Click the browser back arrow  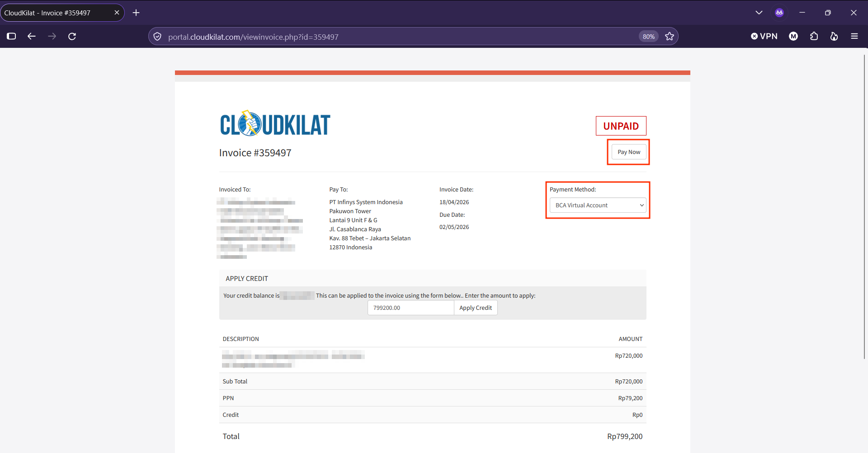(32, 36)
